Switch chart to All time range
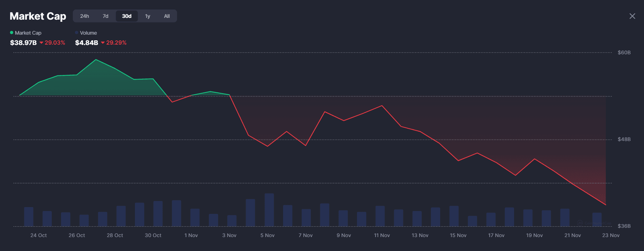644x251 pixels. [x=167, y=16]
